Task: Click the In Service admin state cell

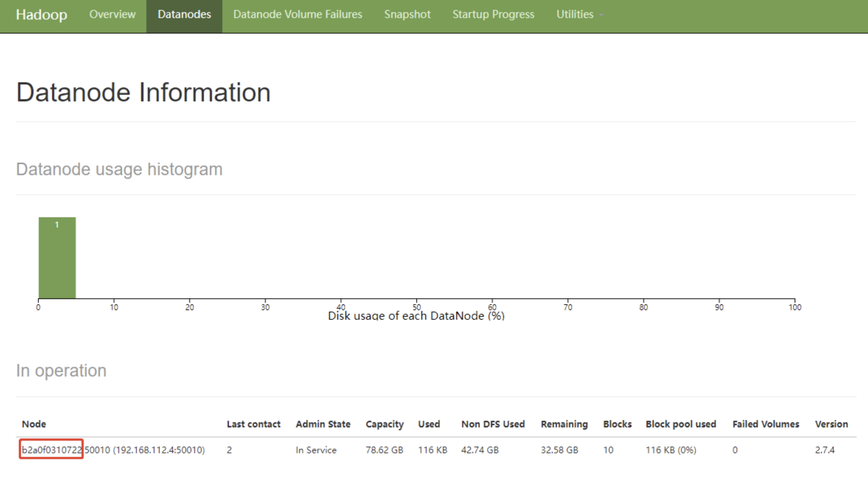Action: pyautogui.click(x=316, y=450)
